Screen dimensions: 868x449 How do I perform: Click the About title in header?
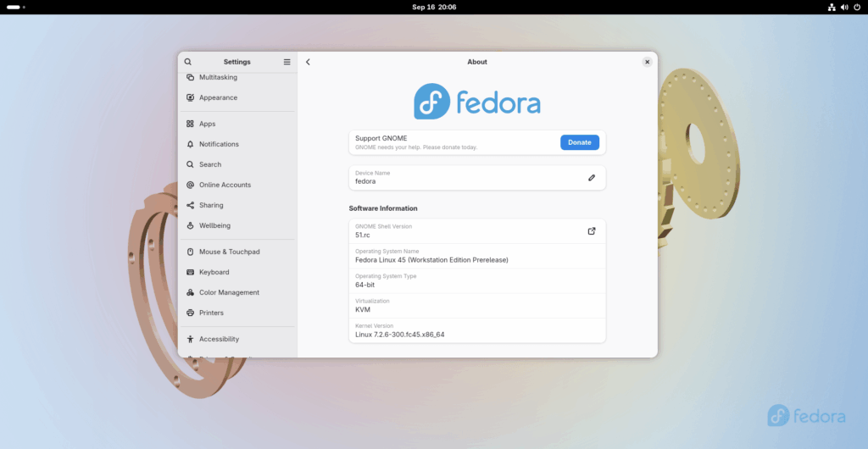pyautogui.click(x=477, y=62)
